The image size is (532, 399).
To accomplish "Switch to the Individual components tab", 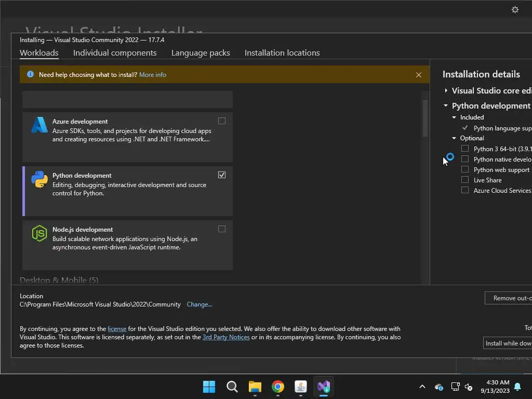I will pyautogui.click(x=115, y=53).
